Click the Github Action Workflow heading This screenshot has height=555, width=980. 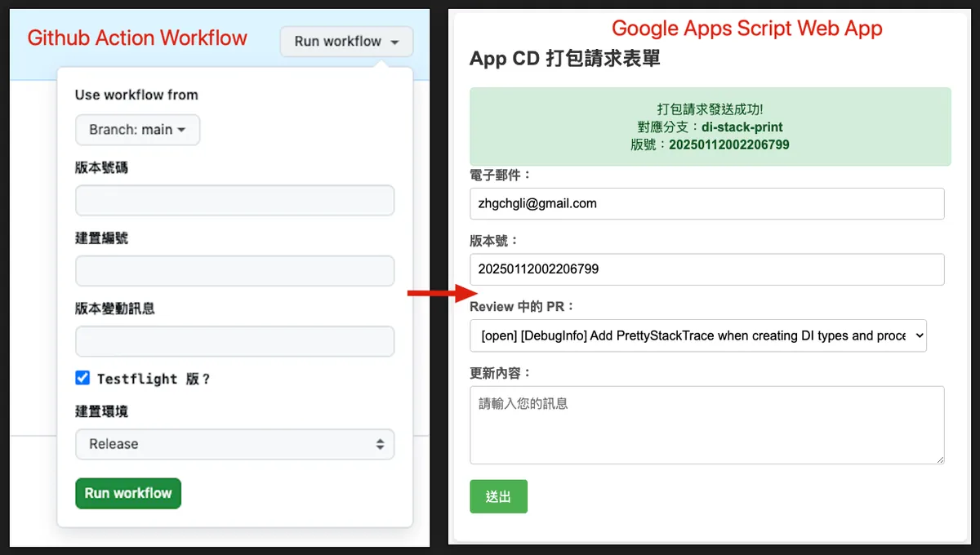click(x=136, y=38)
